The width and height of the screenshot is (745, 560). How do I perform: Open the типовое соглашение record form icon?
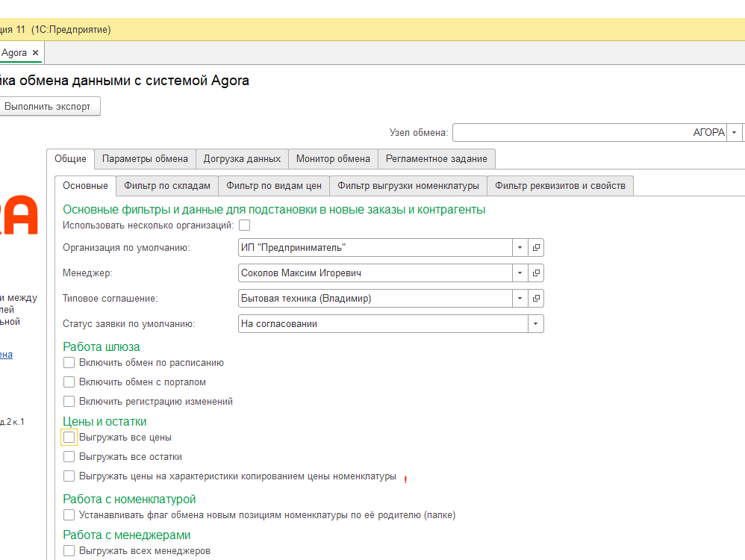click(536, 299)
